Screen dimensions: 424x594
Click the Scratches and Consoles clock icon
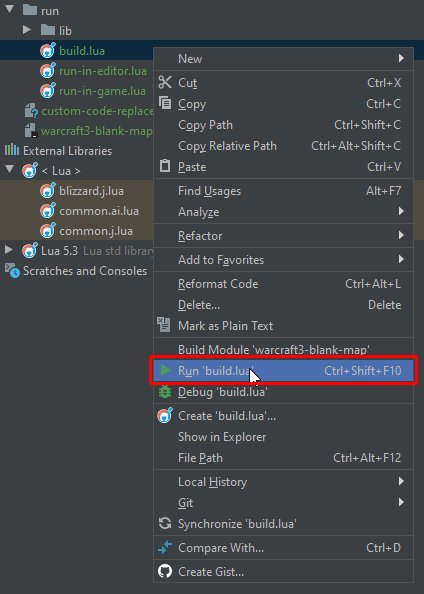coord(12,270)
